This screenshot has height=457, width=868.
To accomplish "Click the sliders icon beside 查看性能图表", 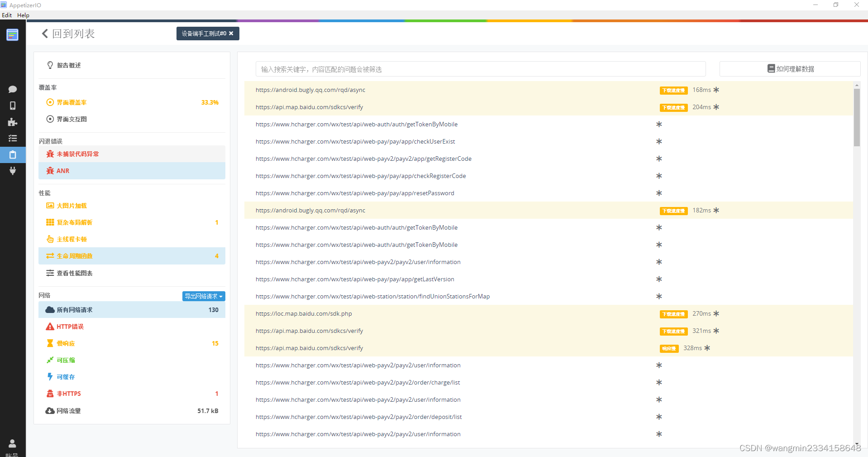I will pyautogui.click(x=50, y=273).
